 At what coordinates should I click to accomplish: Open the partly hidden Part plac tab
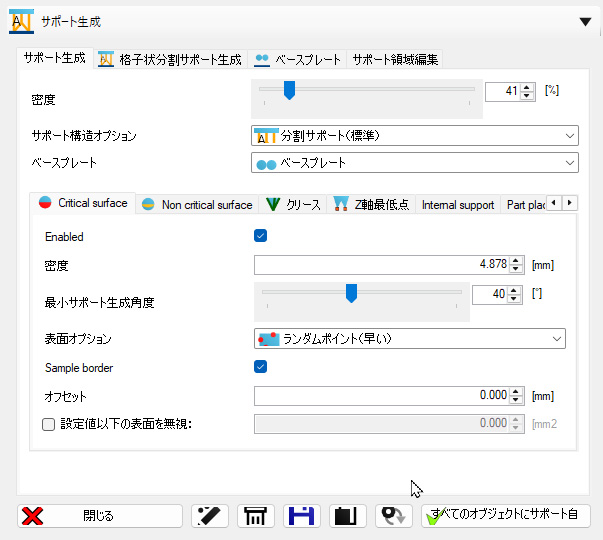point(525,205)
